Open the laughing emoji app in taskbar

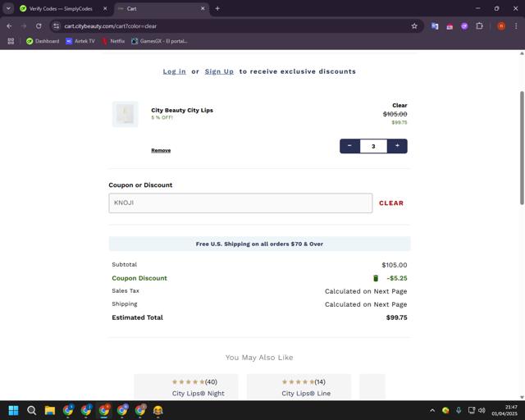point(158,410)
